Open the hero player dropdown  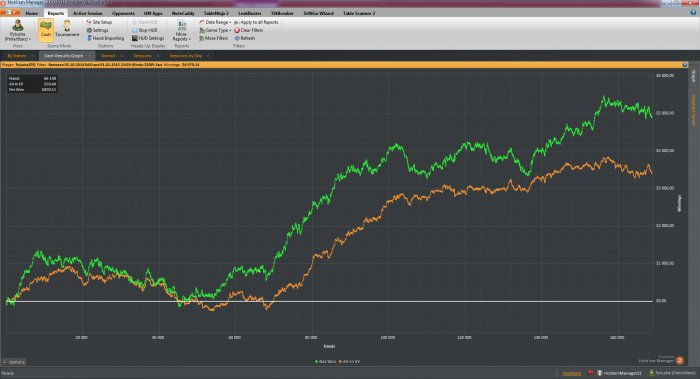tap(18, 31)
